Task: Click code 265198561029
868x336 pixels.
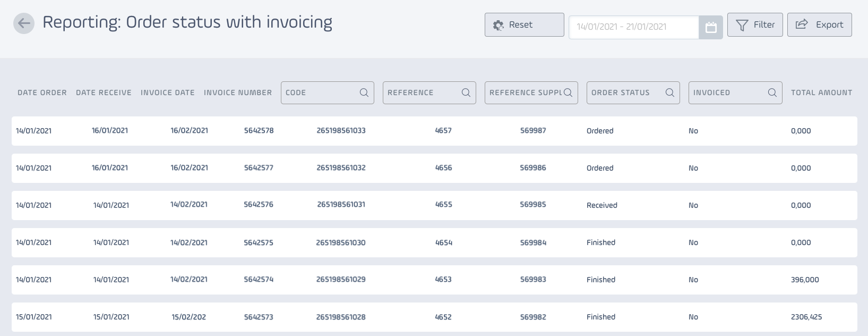Action: point(341,280)
